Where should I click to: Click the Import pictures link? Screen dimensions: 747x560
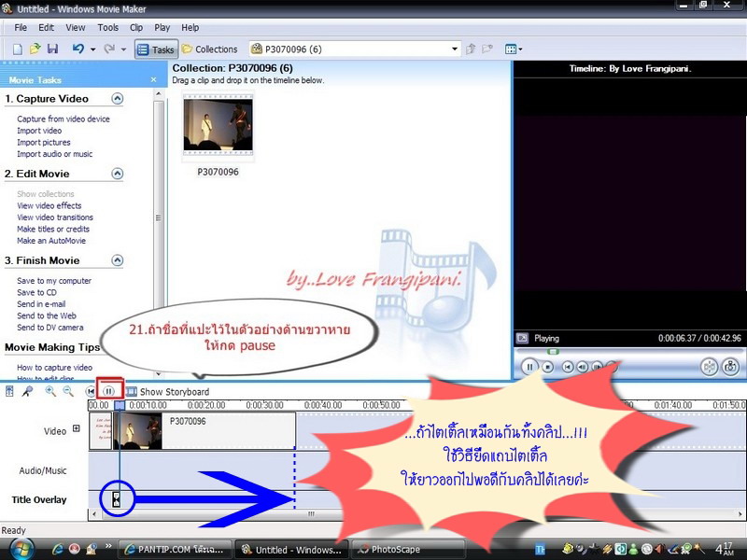point(43,142)
